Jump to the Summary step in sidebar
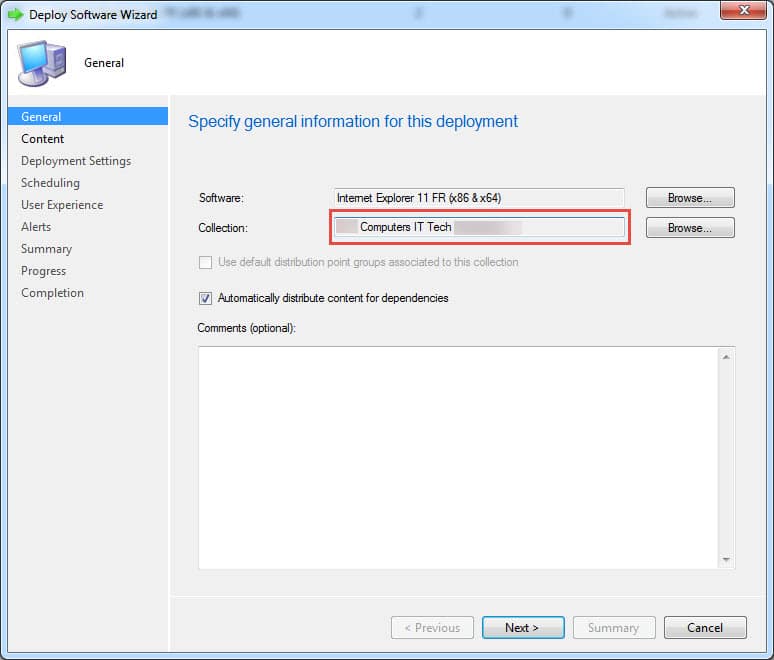The width and height of the screenshot is (774, 660). (46, 249)
